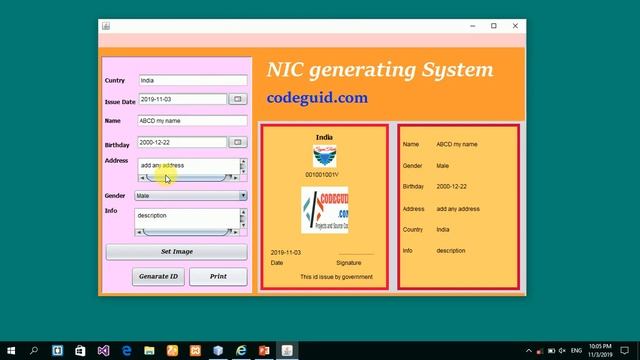Image resolution: width=640 pixels, height=360 pixels.
Task: Click the Cuntry input field
Action: [x=193, y=80]
